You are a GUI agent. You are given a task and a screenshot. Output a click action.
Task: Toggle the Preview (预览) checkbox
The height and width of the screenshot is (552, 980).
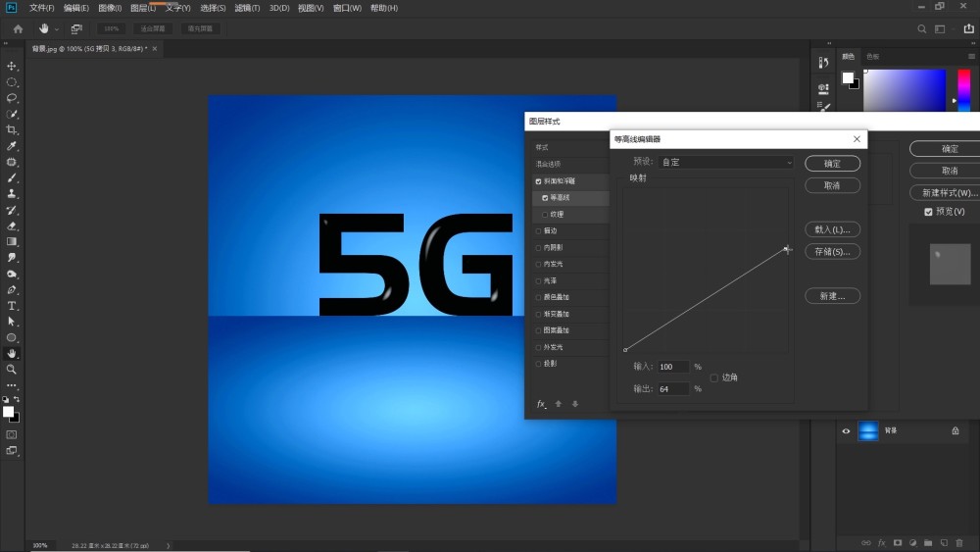click(928, 212)
